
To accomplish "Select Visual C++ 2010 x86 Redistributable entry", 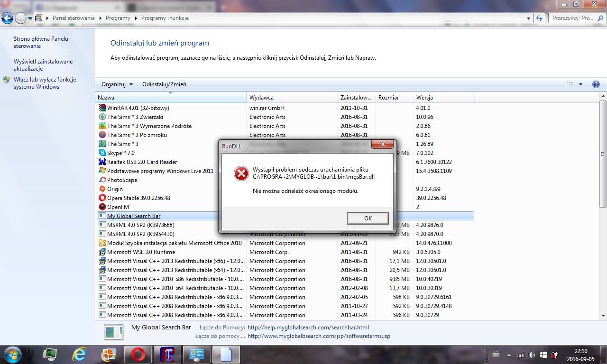I will click(x=176, y=279).
